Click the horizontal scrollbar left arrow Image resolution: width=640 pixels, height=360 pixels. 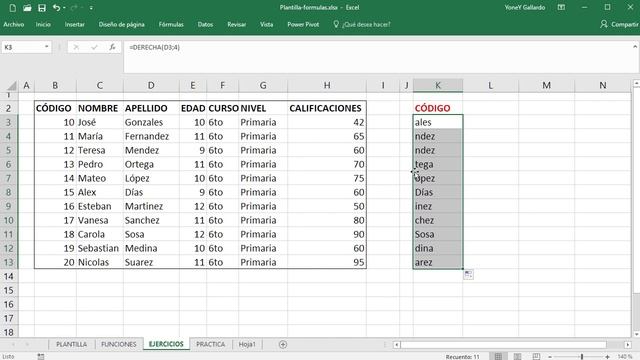[x=396, y=345]
